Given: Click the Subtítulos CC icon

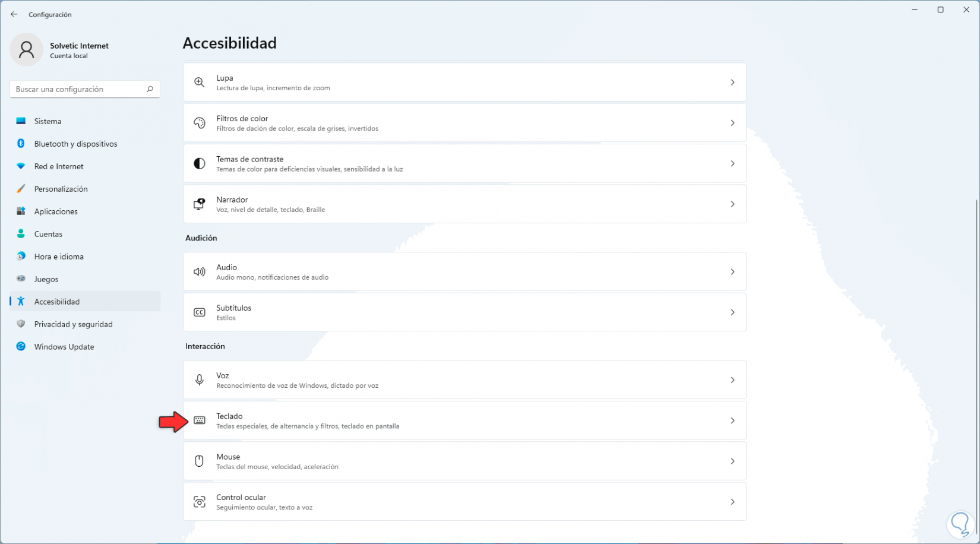Looking at the screenshot, I should (200, 312).
